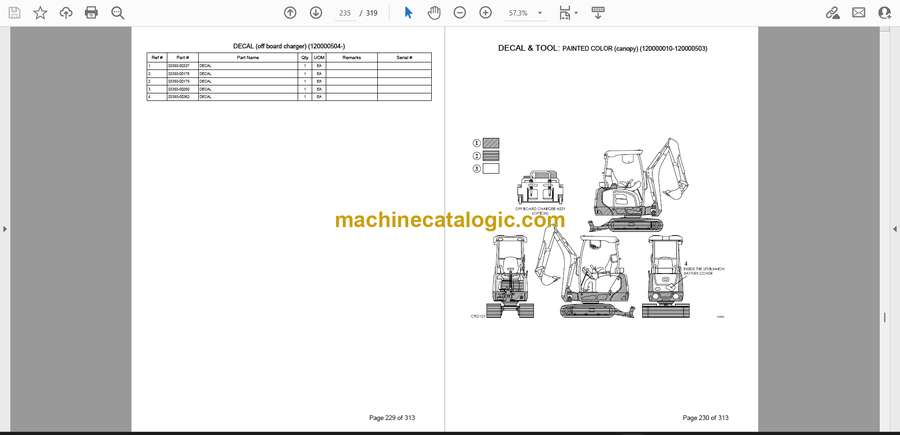
Task: Print the document
Action: pos(91,13)
